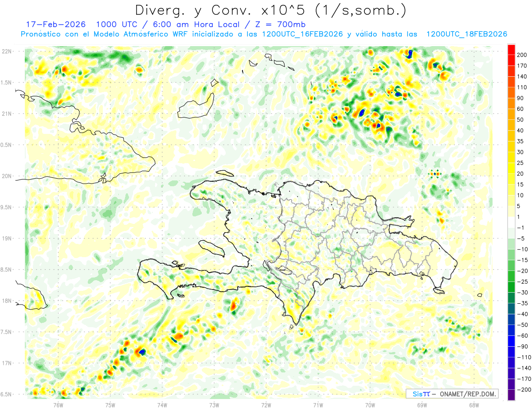Click the "72W" longitude label

pos(266,405)
